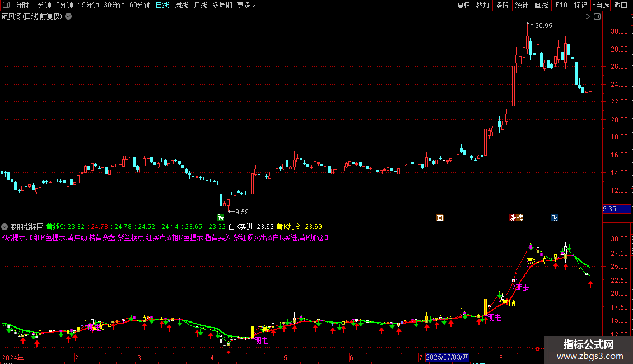Click the panel layout icon left of 分时
The width and height of the screenshot is (633, 364).
click(x=6, y=5)
